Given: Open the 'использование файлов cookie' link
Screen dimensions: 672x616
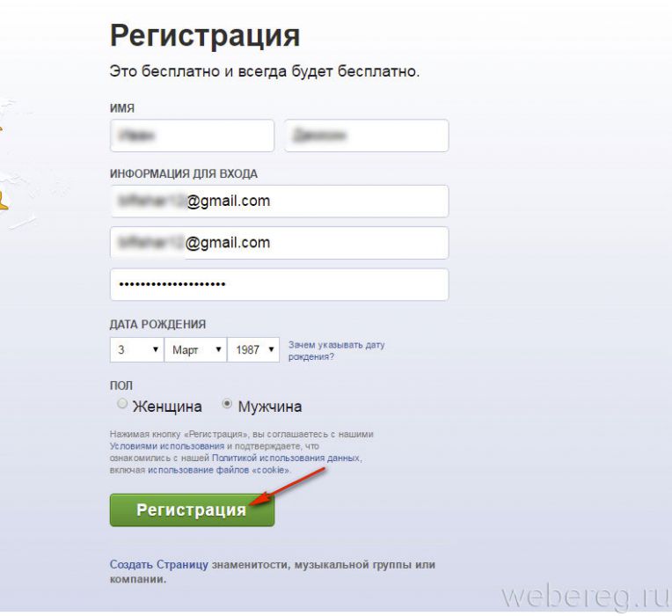Looking at the screenshot, I should [218, 470].
